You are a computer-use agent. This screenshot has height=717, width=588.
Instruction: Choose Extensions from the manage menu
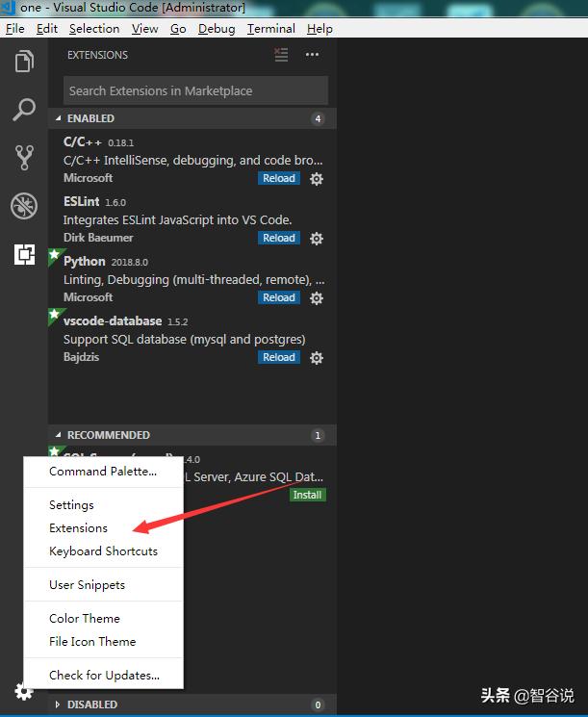click(103, 528)
